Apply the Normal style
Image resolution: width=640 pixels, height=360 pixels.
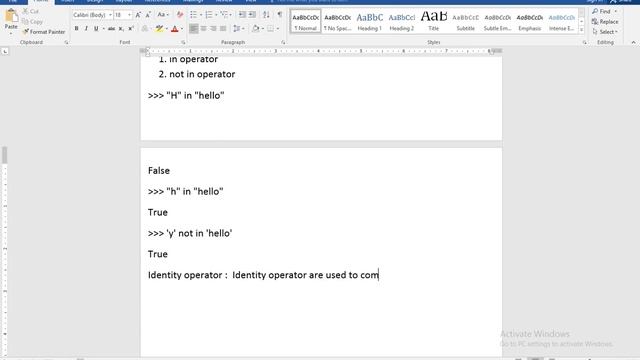point(306,21)
